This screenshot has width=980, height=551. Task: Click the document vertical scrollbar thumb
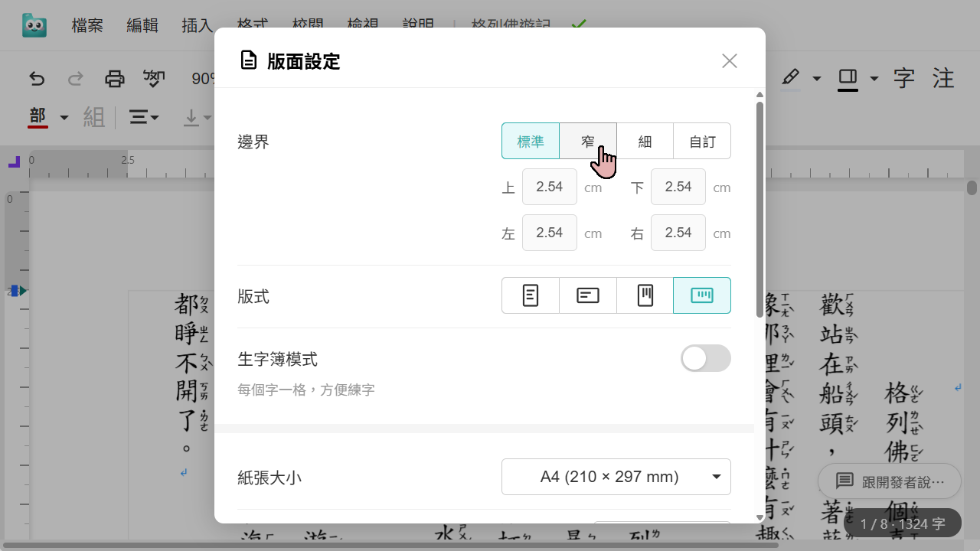point(972,187)
